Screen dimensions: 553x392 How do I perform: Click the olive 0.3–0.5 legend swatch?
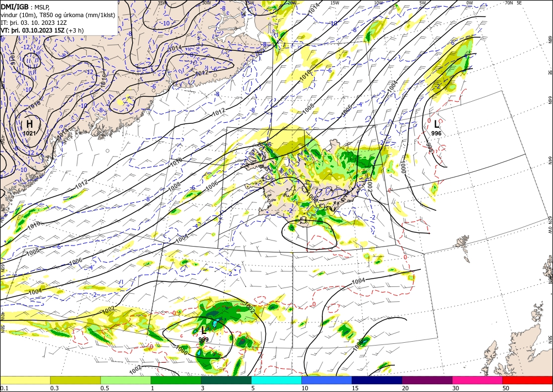(75, 380)
